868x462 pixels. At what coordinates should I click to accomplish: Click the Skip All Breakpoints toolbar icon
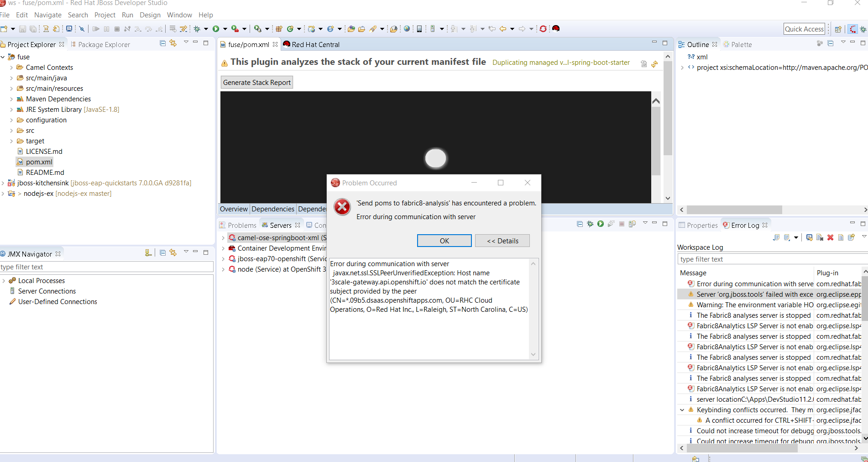click(82, 29)
